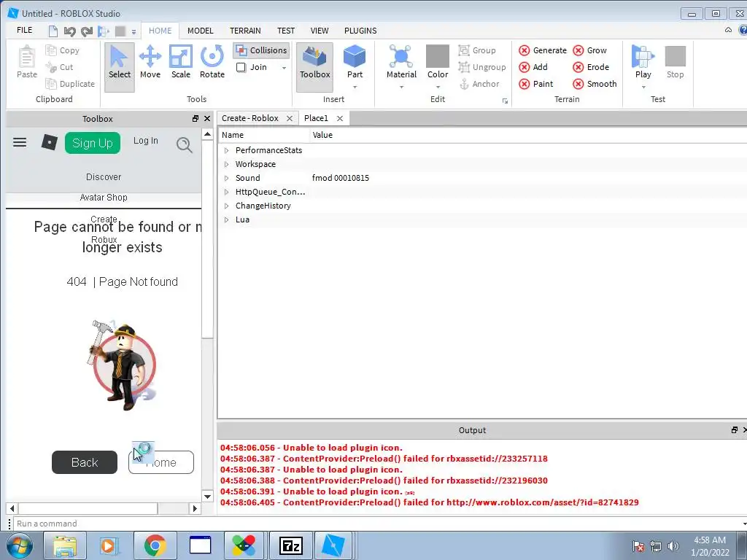
Task: Click terrain Grow tool
Action: point(589,50)
